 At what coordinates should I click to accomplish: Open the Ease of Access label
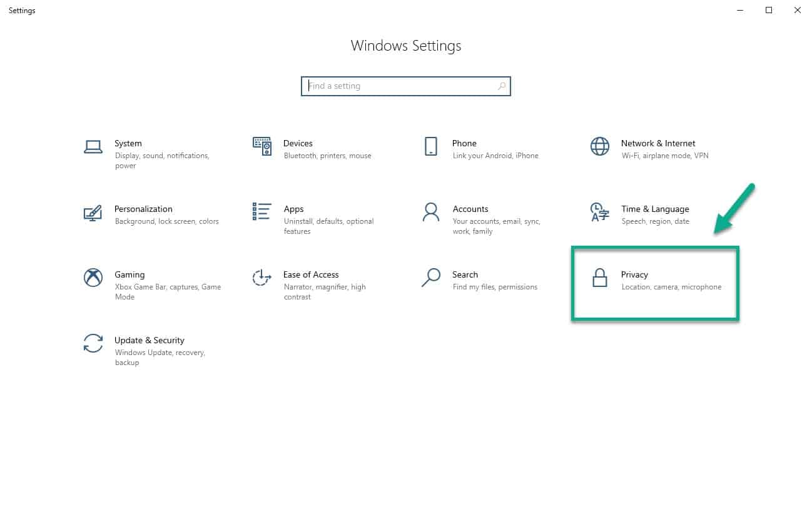click(x=311, y=274)
